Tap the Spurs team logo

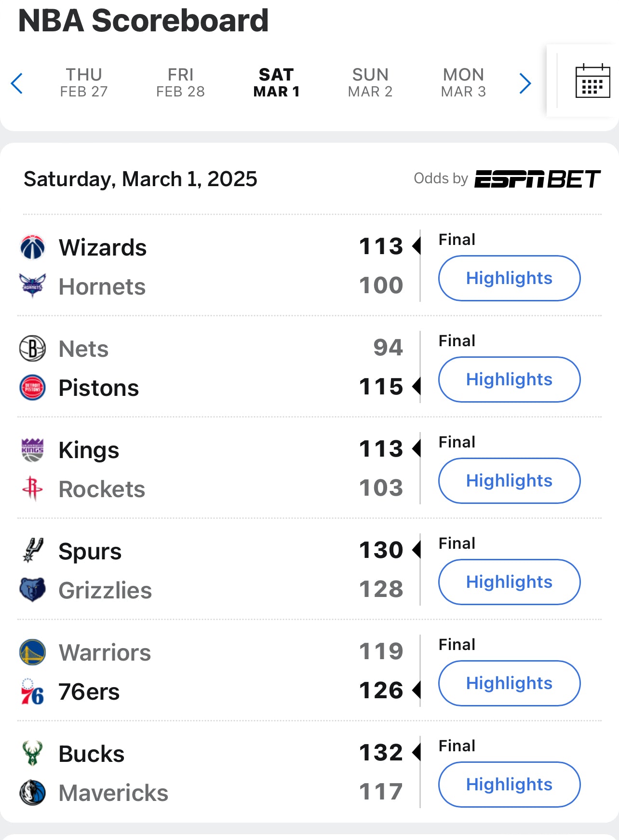coord(32,551)
